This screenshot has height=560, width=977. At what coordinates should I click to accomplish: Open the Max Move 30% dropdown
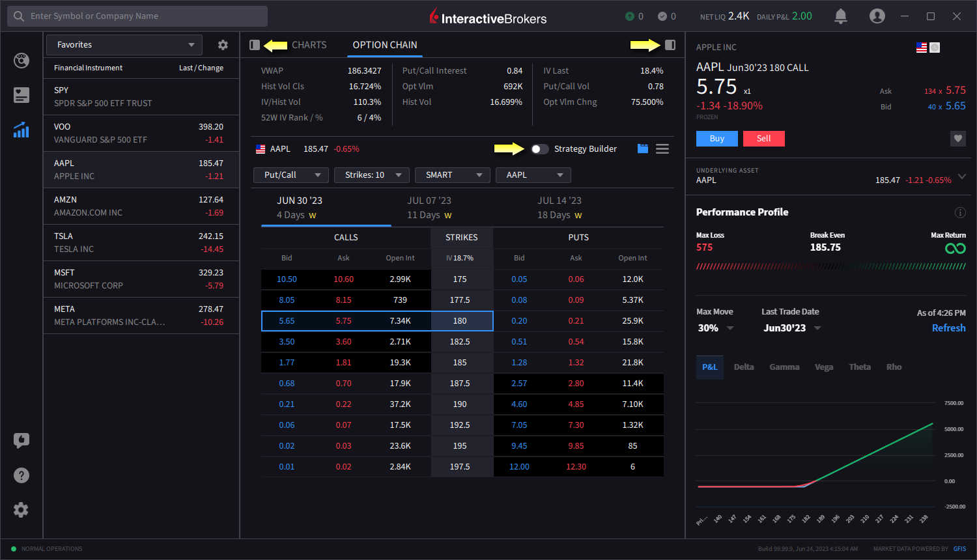pyautogui.click(x=716, y=328)
